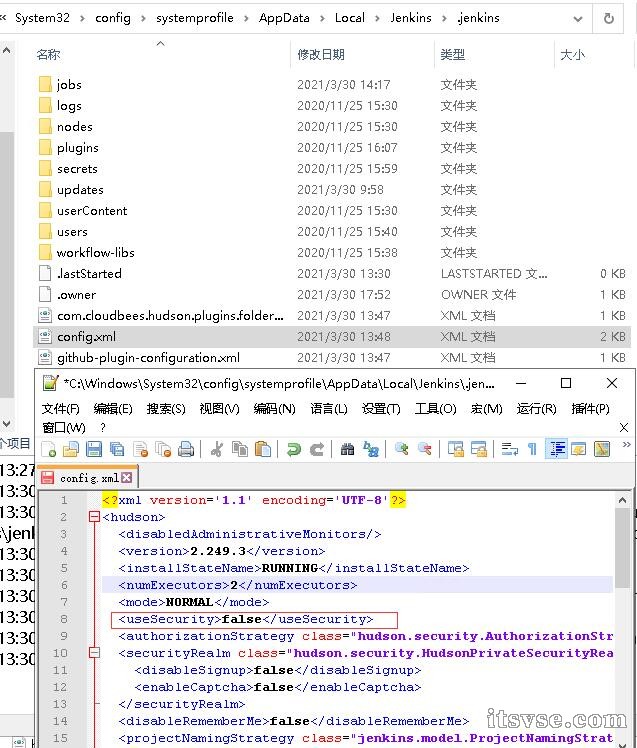Viewport: 637px width, 748px height.
Task: Click the editor vertical scrollbar up arrow
Action: pyautogui.click(x=622, y=500)
